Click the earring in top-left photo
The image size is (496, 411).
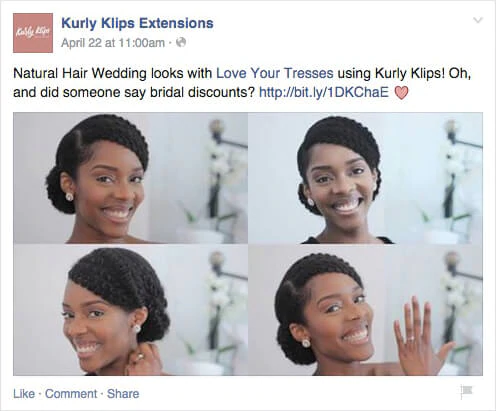[70, 197]
